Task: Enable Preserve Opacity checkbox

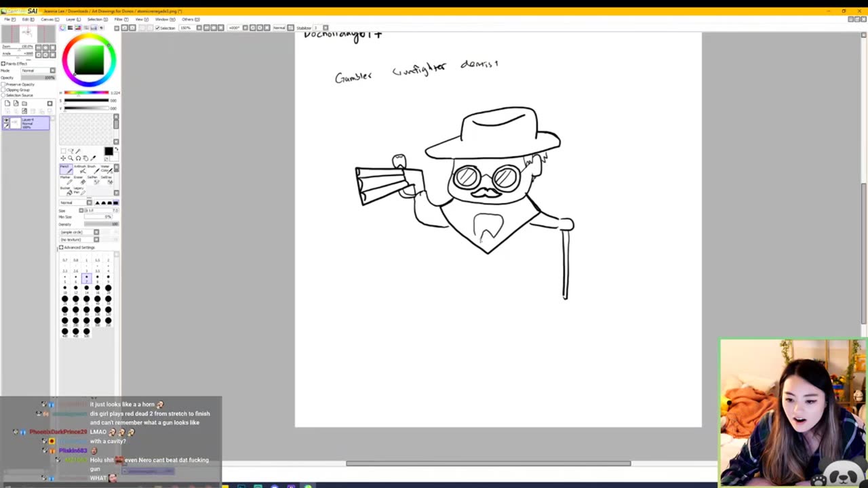Action: pos(3,85)
